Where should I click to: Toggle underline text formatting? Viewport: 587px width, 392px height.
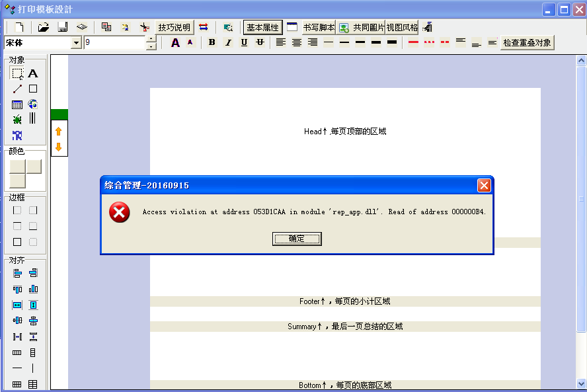[x=244, y=42]
